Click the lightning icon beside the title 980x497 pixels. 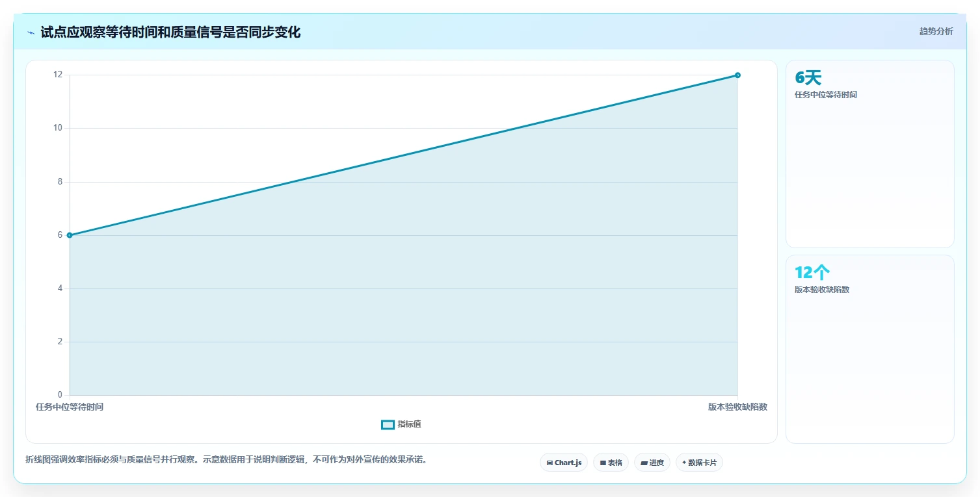pyautogui.click(x=31, y=32)
